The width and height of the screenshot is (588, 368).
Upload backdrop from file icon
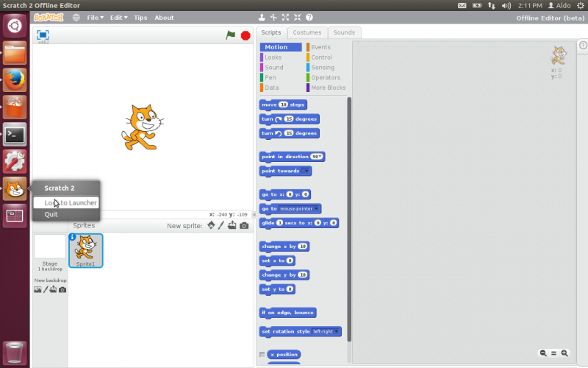(x=53, y=289)
